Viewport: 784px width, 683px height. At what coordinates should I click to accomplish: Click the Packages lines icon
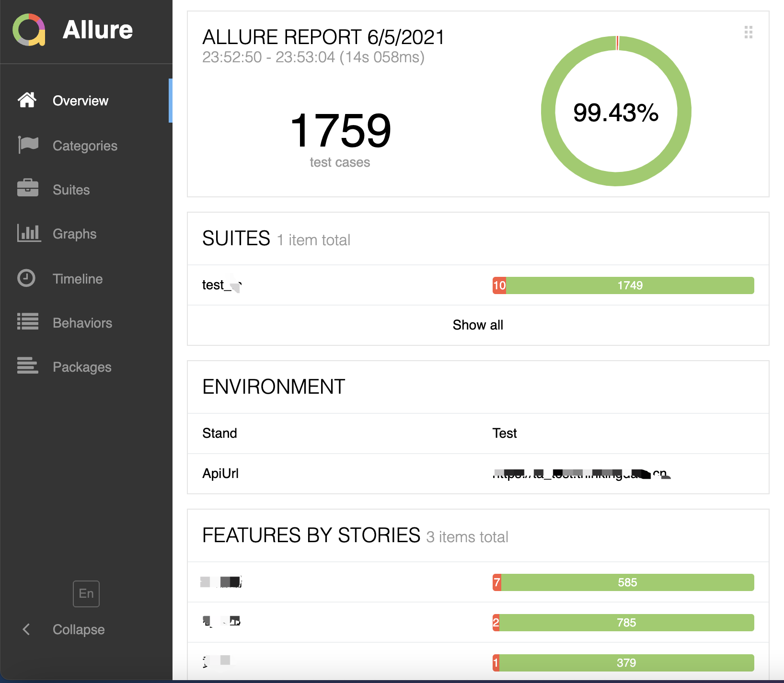click(x=27, y=366)
